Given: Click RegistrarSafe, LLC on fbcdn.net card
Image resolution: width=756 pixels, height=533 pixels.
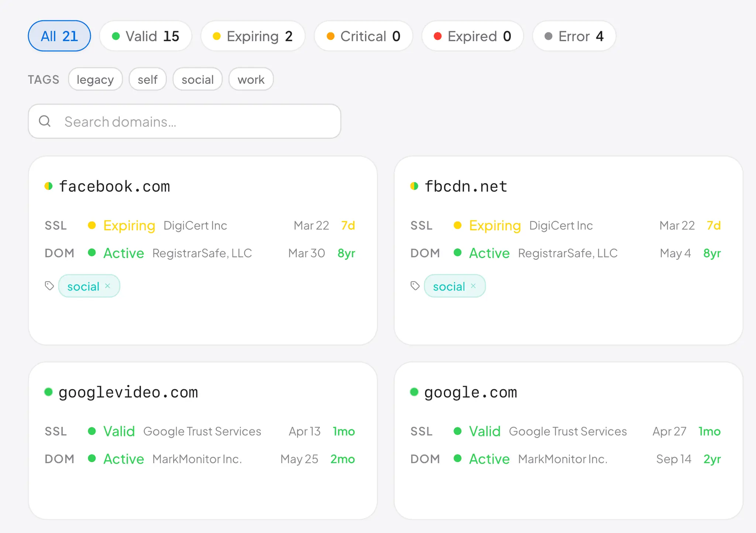Looking at the screenshot, I should click(568, 253).
